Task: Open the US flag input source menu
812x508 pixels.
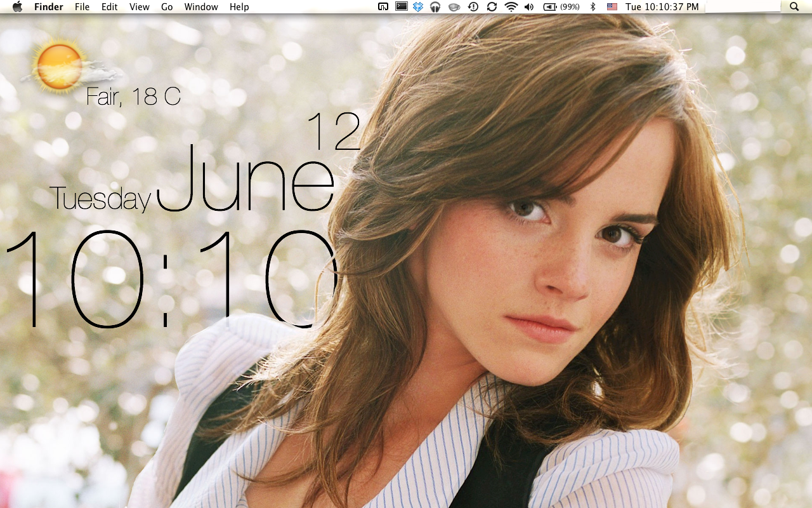Action: pyautogui.click(x=612, y=7)
